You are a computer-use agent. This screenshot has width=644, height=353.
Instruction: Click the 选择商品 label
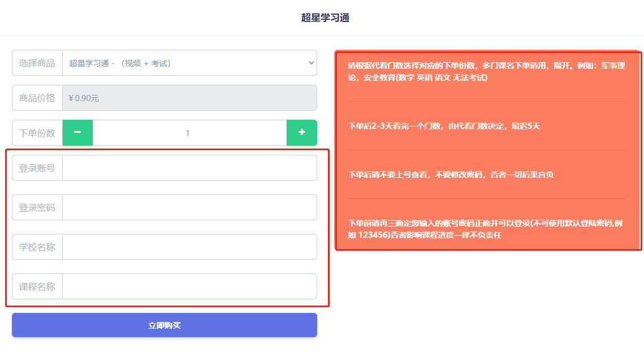coord(37,63)
